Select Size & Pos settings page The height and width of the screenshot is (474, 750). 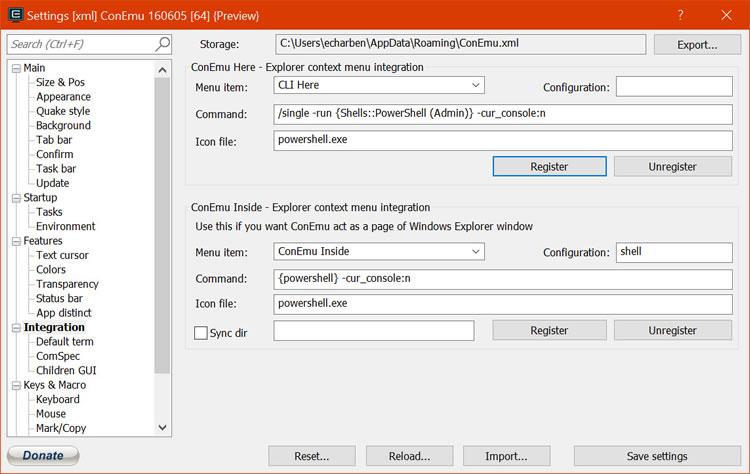(60, 82)
